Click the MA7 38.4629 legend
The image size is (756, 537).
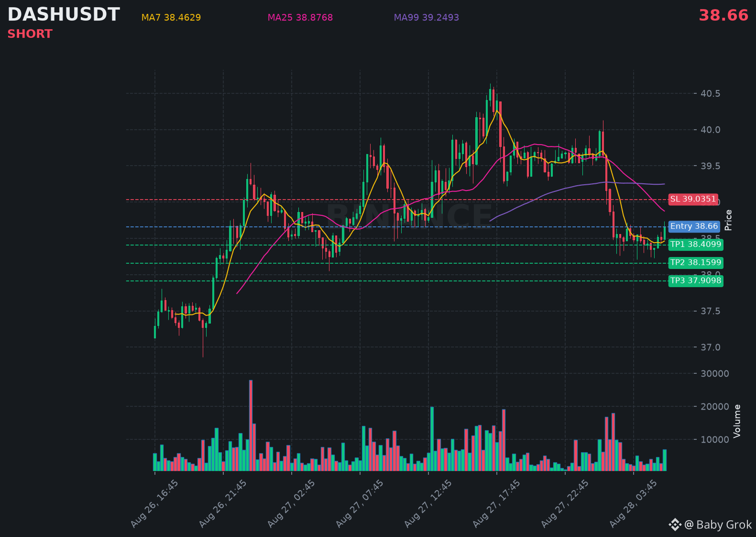pyautogui.click(x=171, y=18)
